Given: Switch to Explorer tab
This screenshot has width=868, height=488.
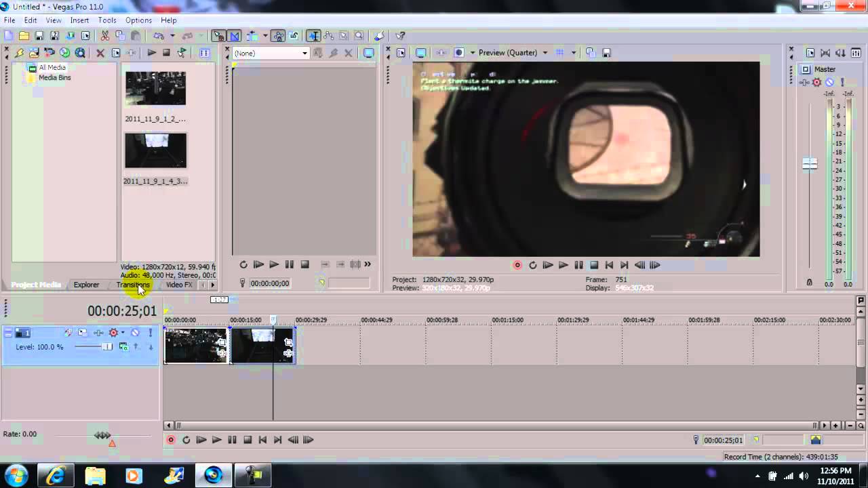Looking at the screenshot, I should (x=86, y=285).
